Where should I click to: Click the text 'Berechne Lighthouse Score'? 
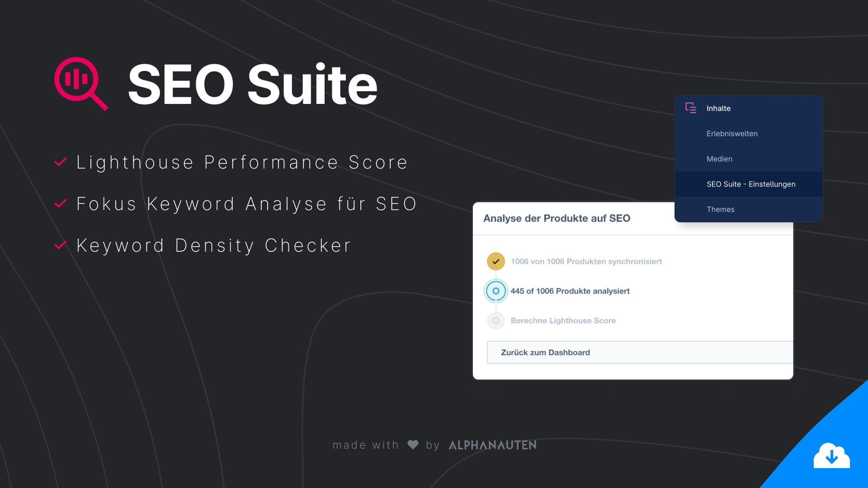[x=563, y=321]
